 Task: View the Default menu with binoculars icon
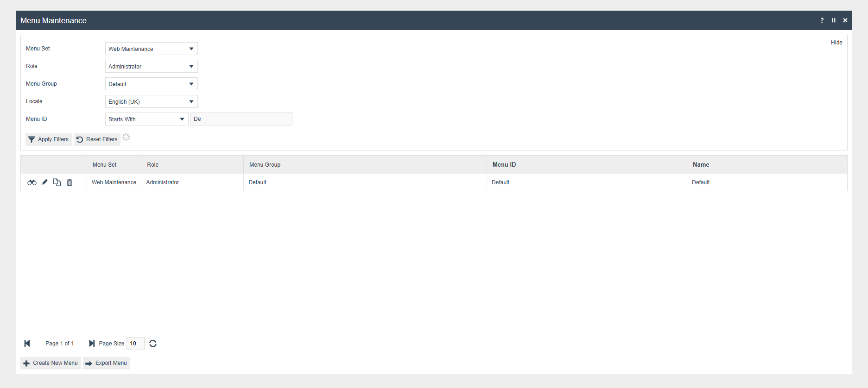pyautogui.click(x=32, y=182)
